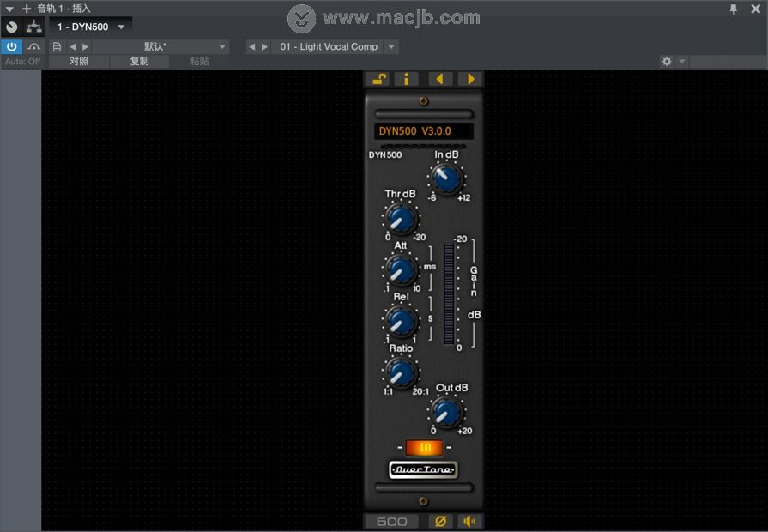Click the In dB knob

(x=447, y=178)
